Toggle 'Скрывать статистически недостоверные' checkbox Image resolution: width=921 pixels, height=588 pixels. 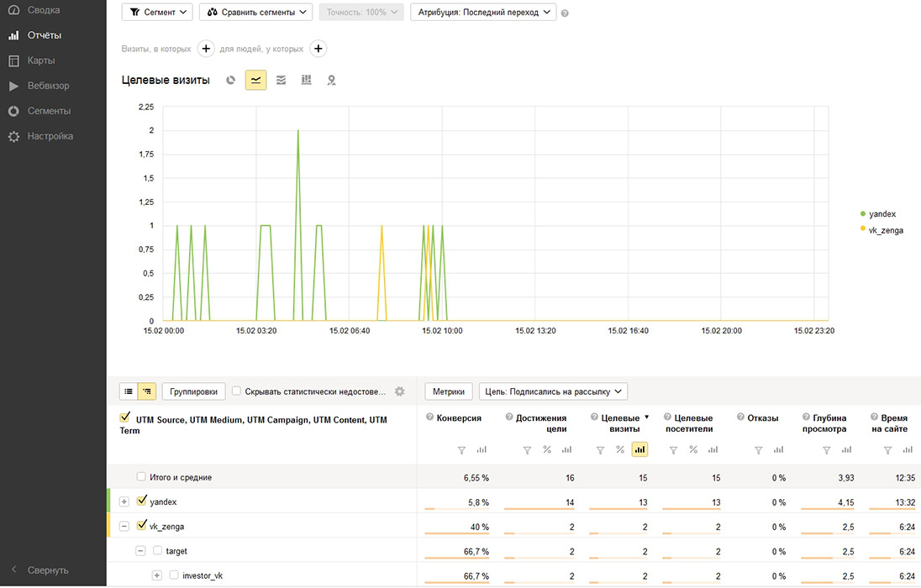[x=237, y=391]
